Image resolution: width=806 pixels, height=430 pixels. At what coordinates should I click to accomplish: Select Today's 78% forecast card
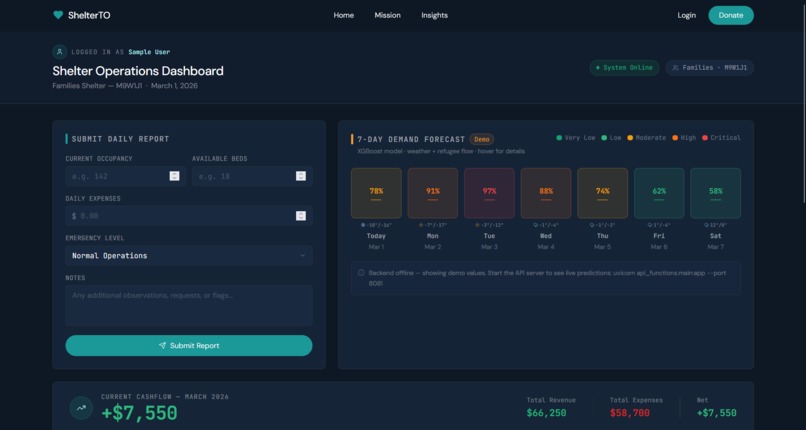point(376,193)
